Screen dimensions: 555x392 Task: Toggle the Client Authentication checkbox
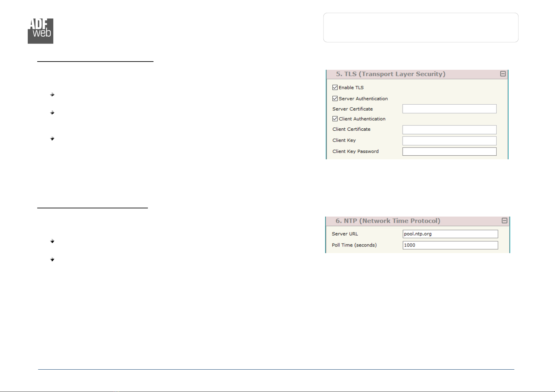coord(335,119)
